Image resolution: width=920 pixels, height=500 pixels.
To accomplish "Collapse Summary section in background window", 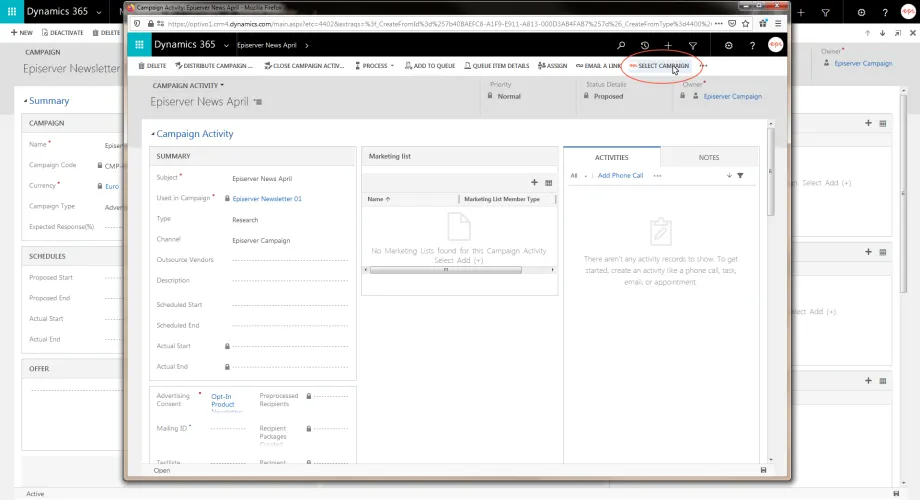I will [25, 101].
